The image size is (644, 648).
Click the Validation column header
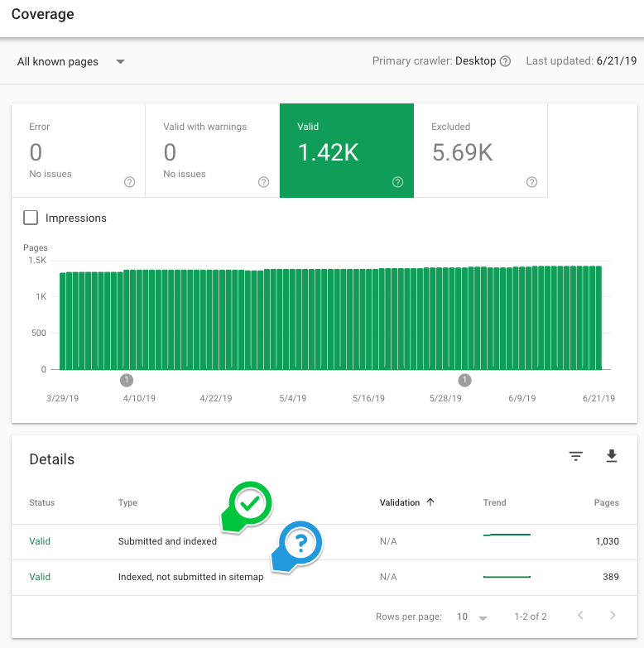399,502
